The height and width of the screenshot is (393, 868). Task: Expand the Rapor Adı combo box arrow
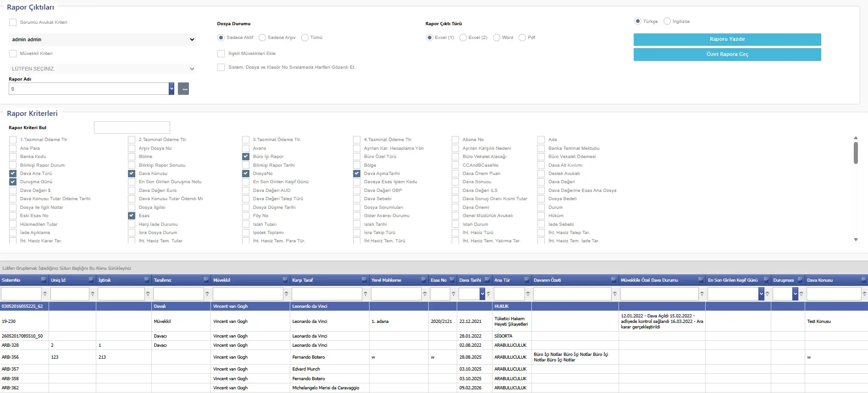tap(171, 89)
